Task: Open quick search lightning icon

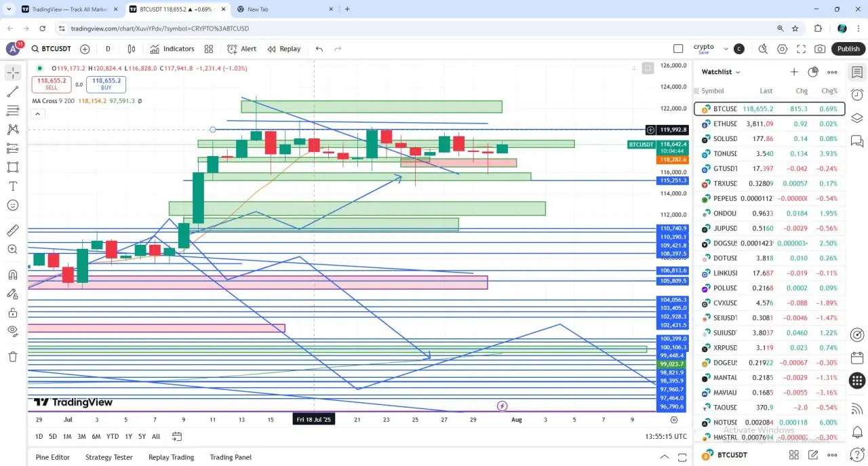Action: (763, 49)
